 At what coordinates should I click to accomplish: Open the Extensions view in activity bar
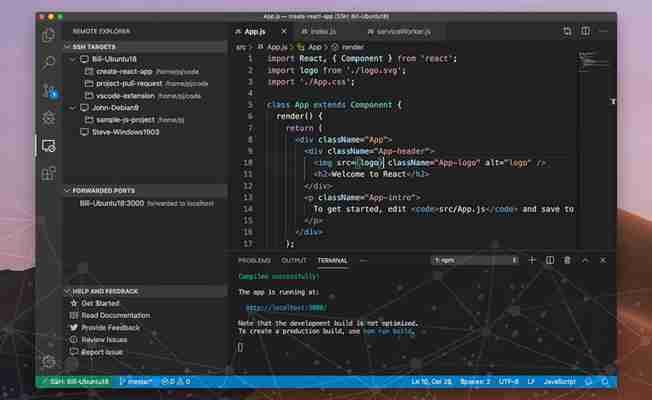48,173
